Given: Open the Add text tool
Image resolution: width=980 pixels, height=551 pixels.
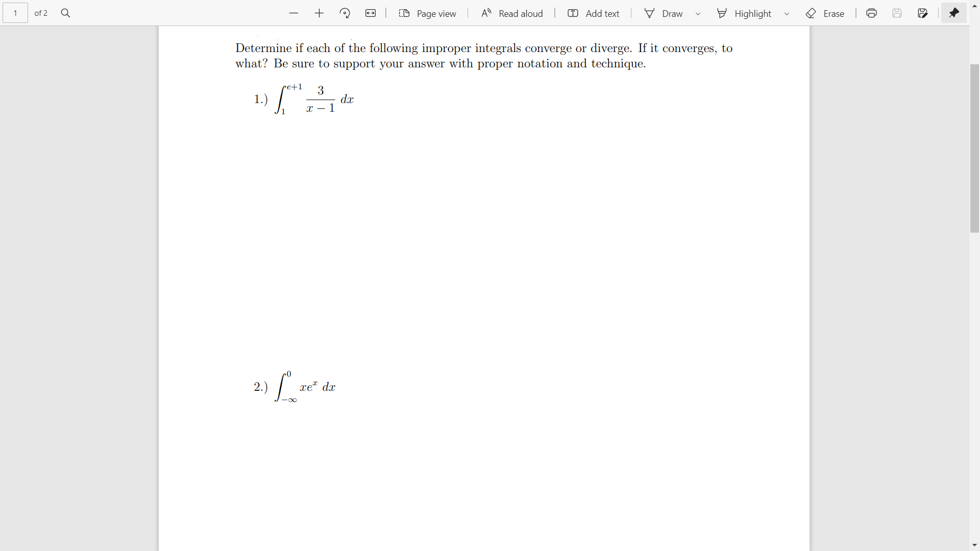Looking at the screenshot, I should [x=593, y=13].
